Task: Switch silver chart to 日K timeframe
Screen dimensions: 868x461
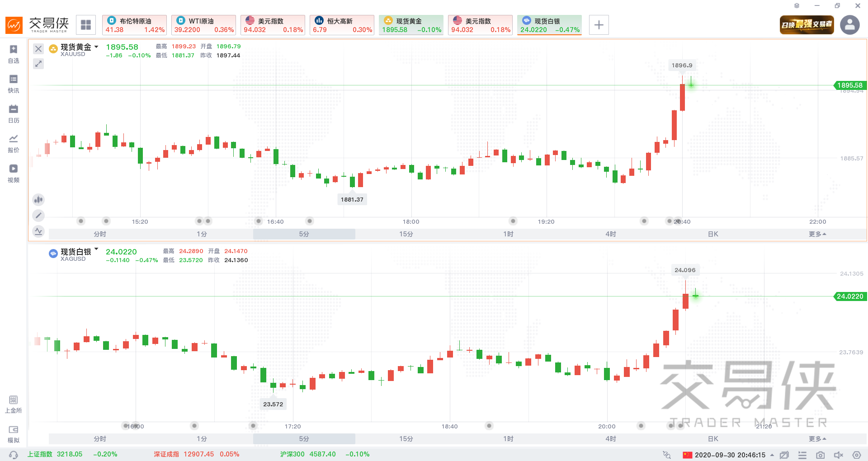Action: coord(713,439)
